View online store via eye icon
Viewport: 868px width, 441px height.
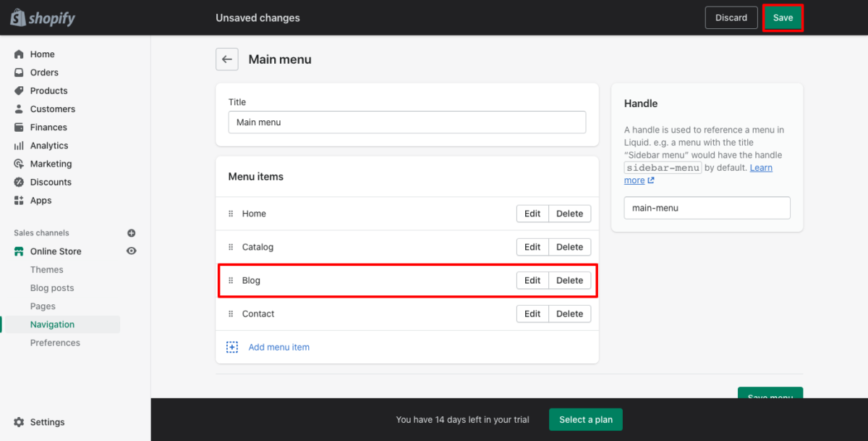[132, 251]
